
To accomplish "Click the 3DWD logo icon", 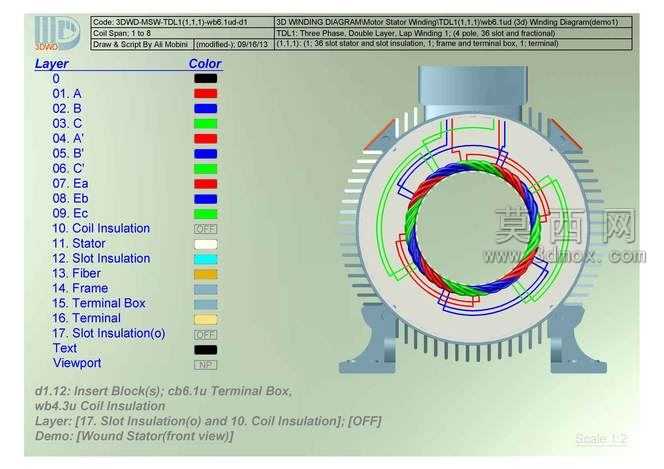I will pos(57,33).
